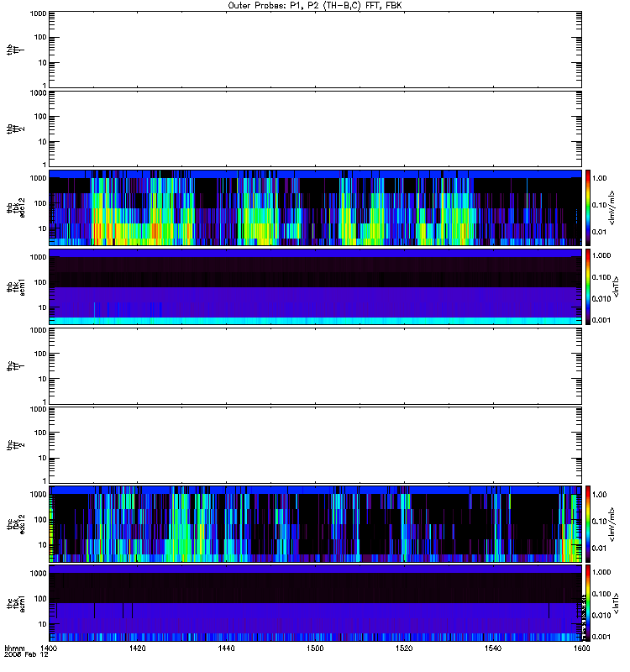Click the 10 y-axis tick of thc fbk scm1
The image size is (630, 672).
point(43,624)
